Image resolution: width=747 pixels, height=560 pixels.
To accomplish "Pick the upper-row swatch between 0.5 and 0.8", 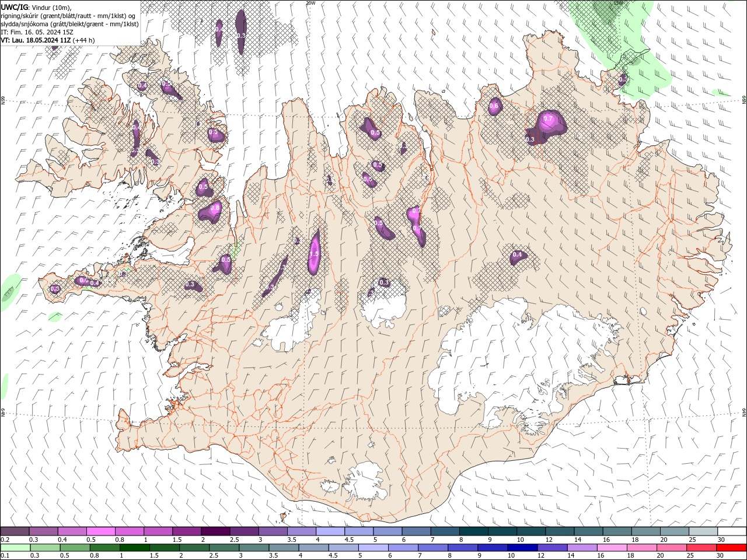I will click(100, 531).
